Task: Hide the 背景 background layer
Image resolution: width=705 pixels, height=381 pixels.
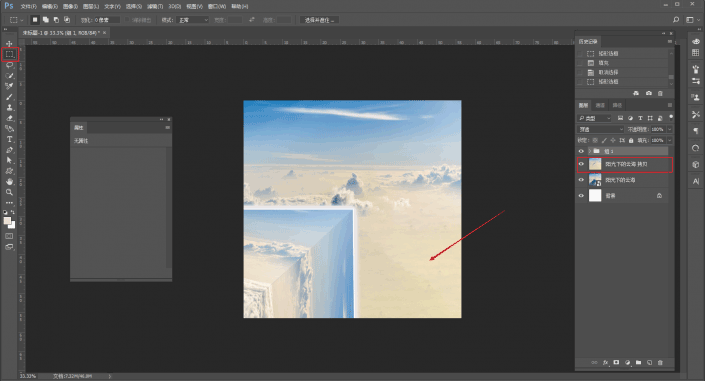Action: click(x=581, y=196)
